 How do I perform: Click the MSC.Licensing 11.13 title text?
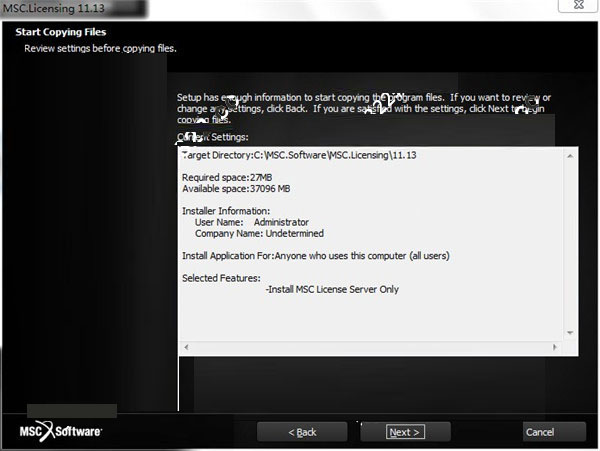(x=54, y=8)
